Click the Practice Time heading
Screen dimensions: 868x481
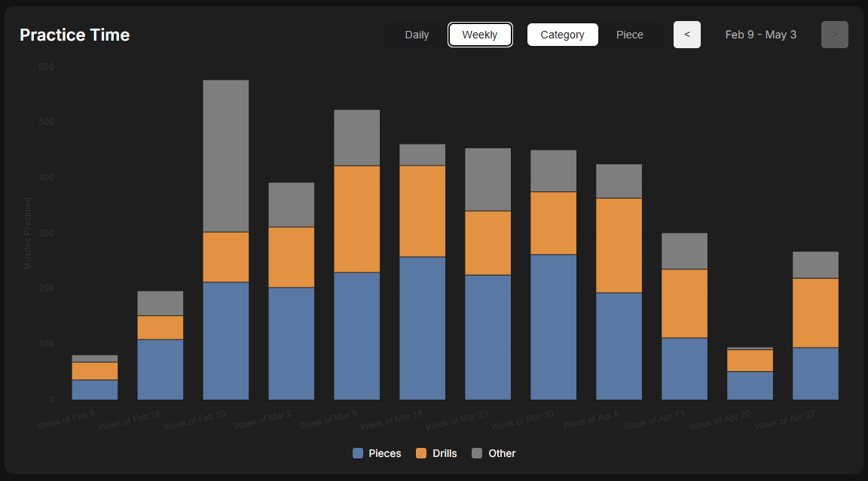pos(75,35)
